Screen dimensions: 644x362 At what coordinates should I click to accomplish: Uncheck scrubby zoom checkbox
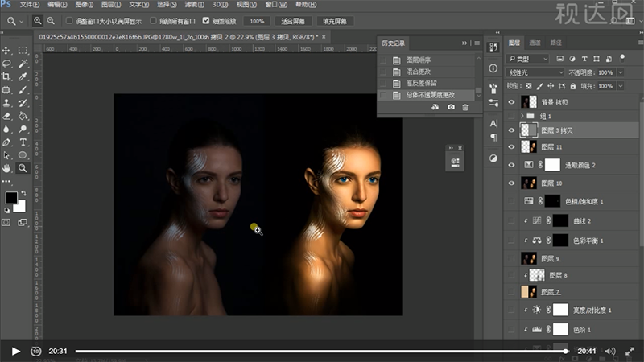click(206, 21)
